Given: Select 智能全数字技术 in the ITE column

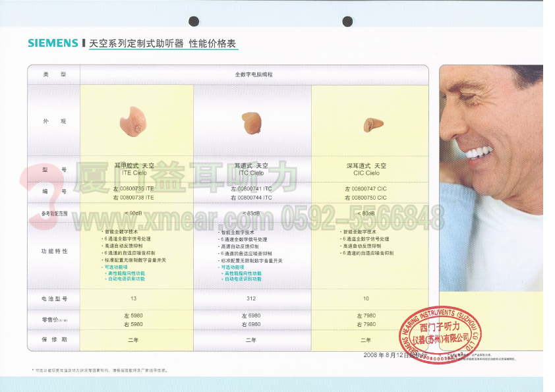Looking at the screenshot, I should [x=121, y=232].
